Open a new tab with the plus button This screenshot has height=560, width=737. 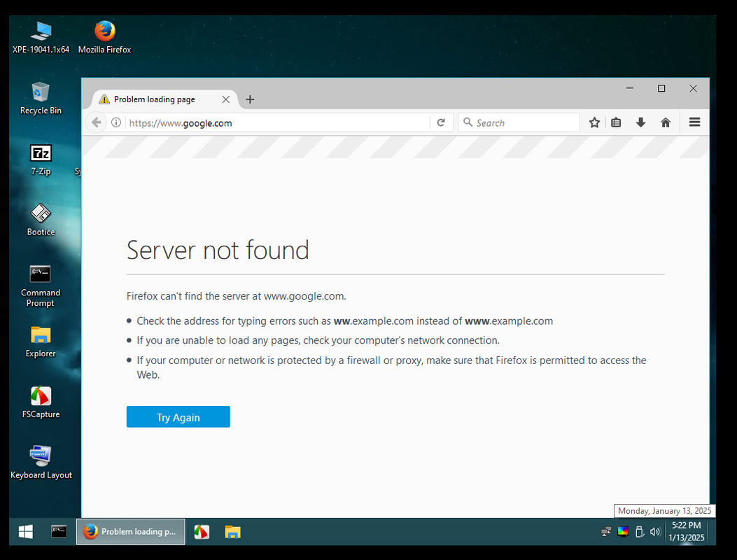coord(250,99)
